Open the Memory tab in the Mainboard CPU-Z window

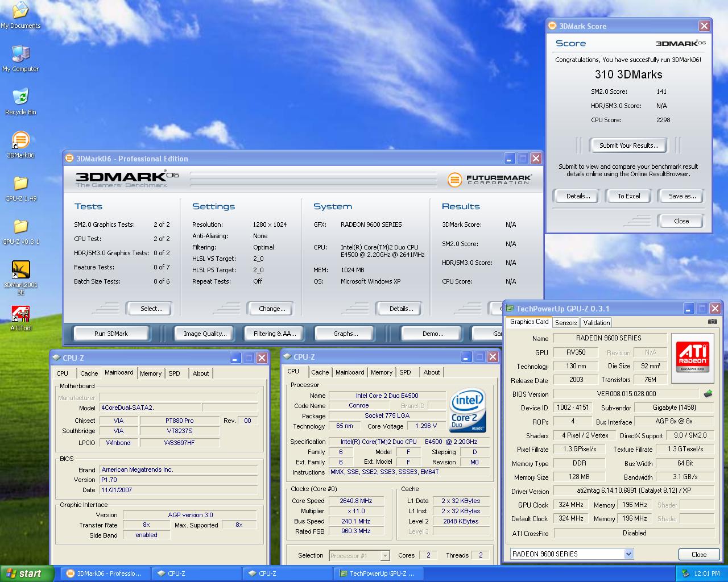coord(151,373)
